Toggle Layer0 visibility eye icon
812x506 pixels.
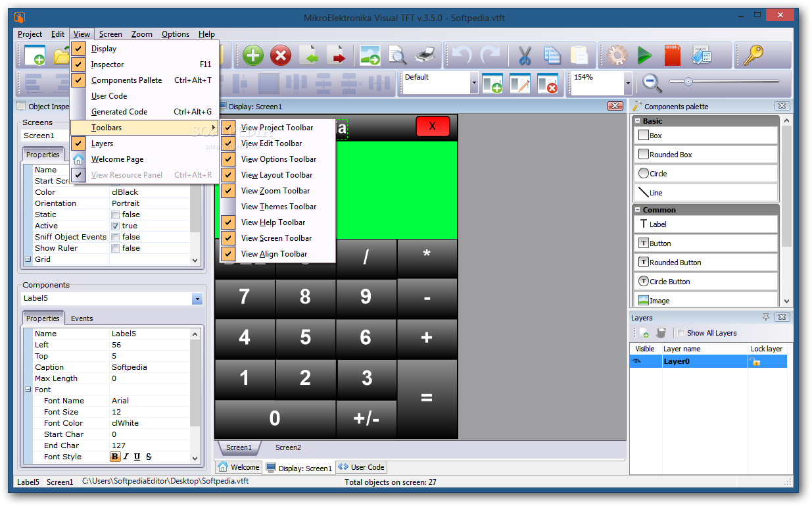coord(636,361)
